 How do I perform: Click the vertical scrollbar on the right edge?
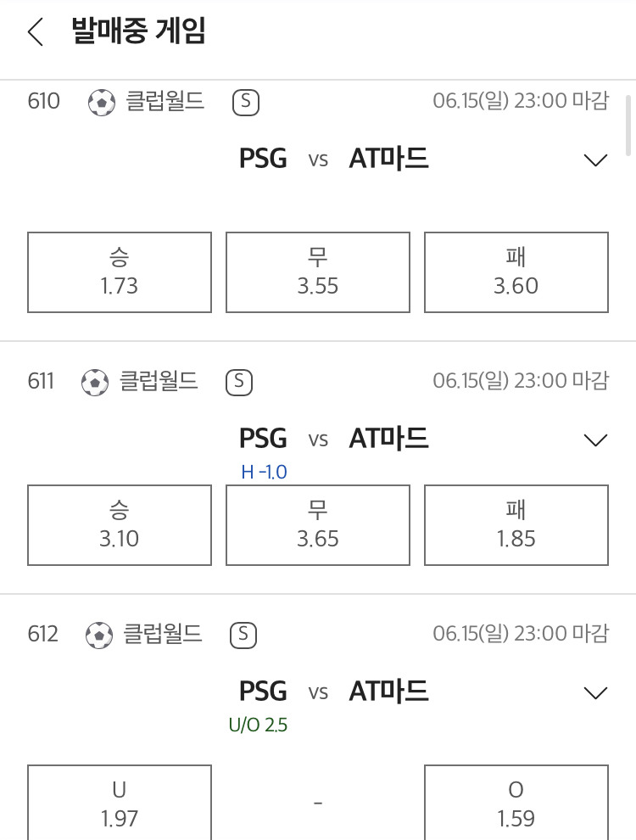coord(629,126)
